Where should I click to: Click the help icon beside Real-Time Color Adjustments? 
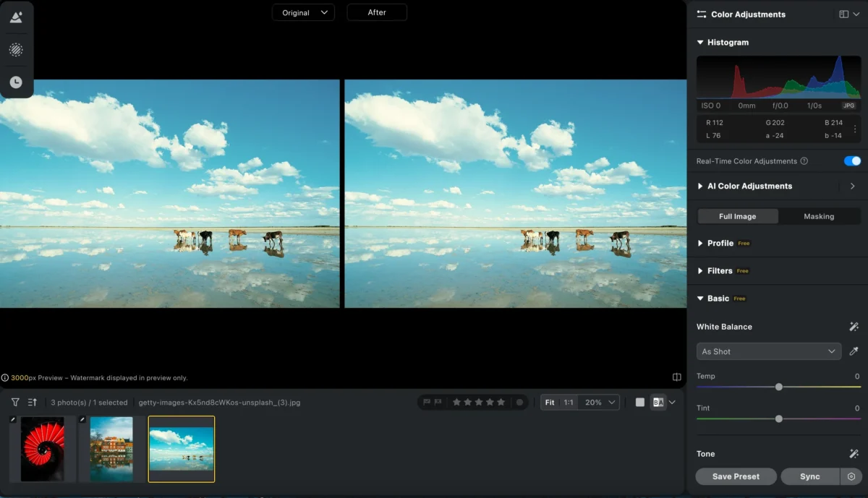click(x=804, y=161)
